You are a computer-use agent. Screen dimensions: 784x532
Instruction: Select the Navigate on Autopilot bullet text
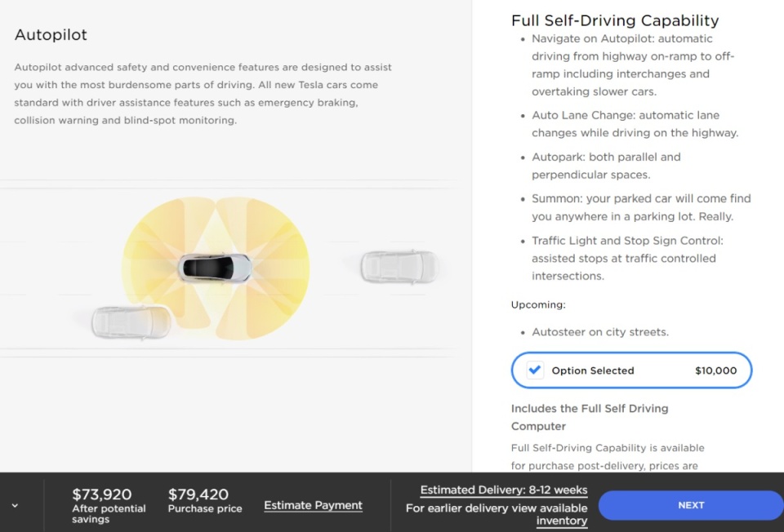coord(633,65)
